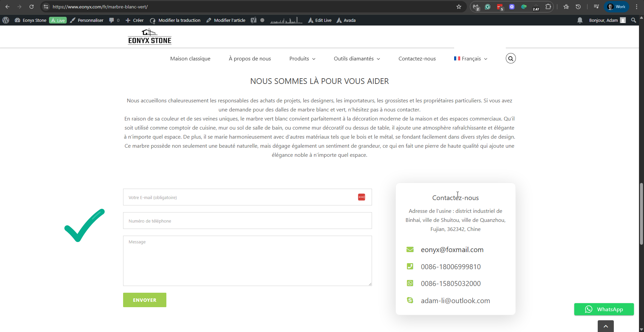Image resolution: width=644 pixels, height=332 pixels.
Task: Open the site stats sparkline
Action: tap(286, 20)
